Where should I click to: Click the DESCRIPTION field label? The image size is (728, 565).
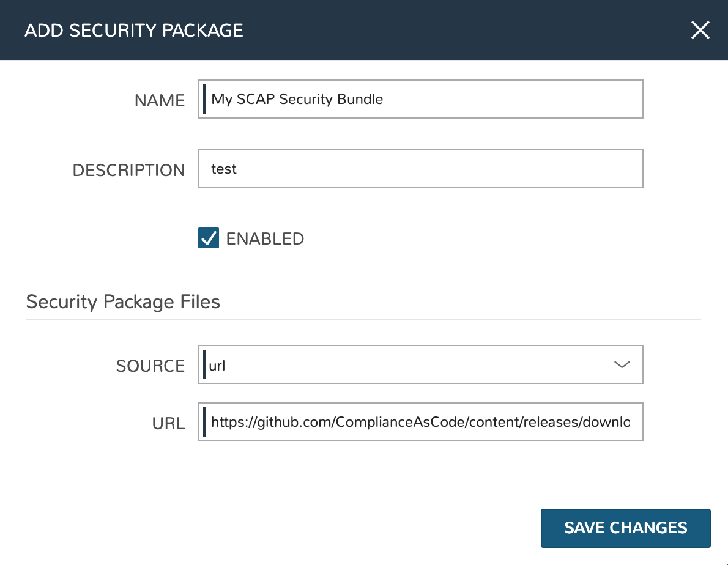click(128, 170)
